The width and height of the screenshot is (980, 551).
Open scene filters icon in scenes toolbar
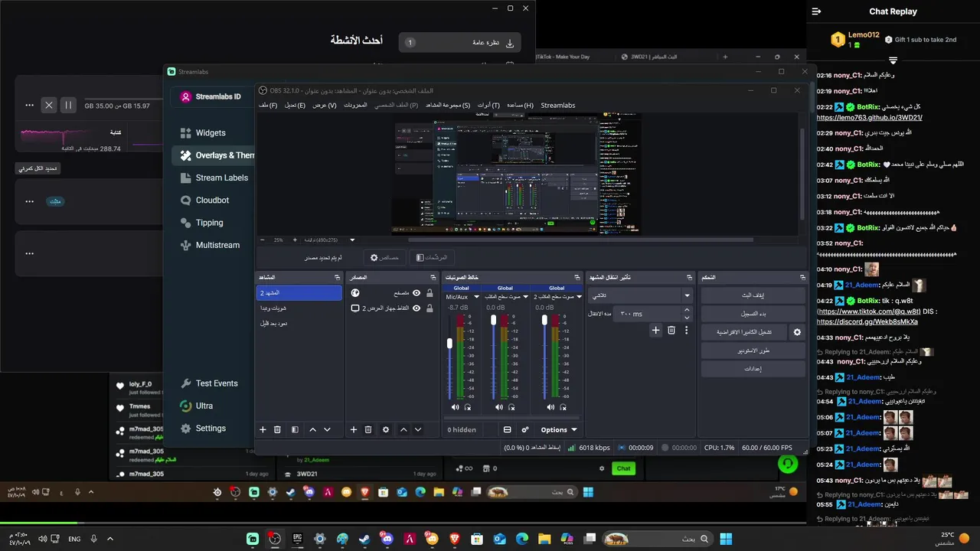click(295, 430)
